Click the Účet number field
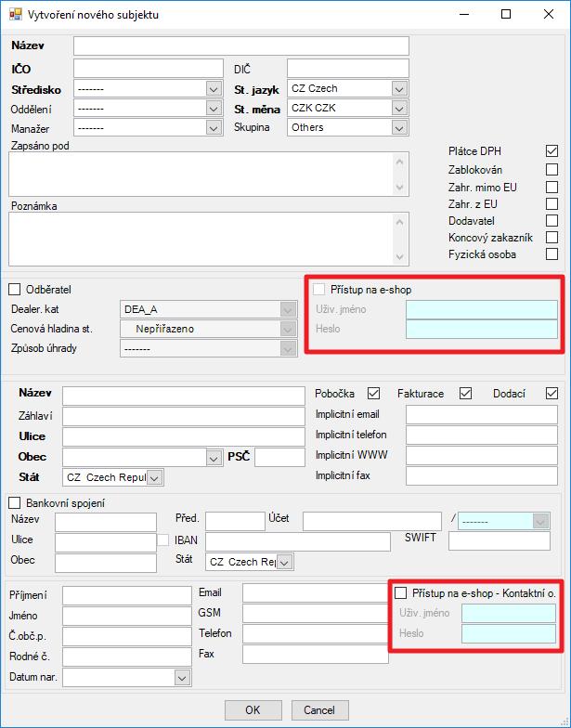Viewport: 571px width, 728px height. click(372, 522)
